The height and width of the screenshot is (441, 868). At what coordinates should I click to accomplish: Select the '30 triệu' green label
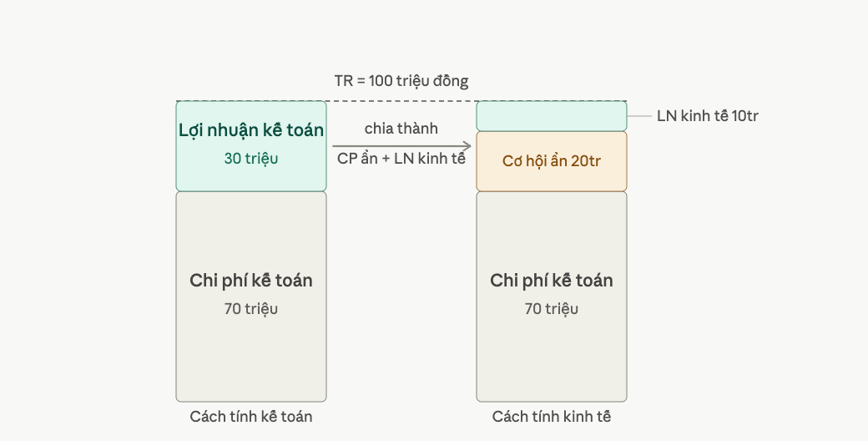pos(250,159)
